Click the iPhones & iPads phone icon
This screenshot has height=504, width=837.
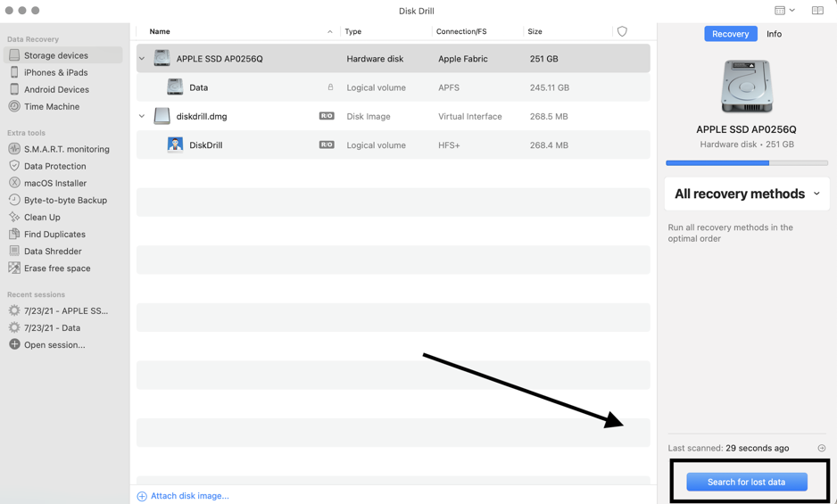(14, 72)
